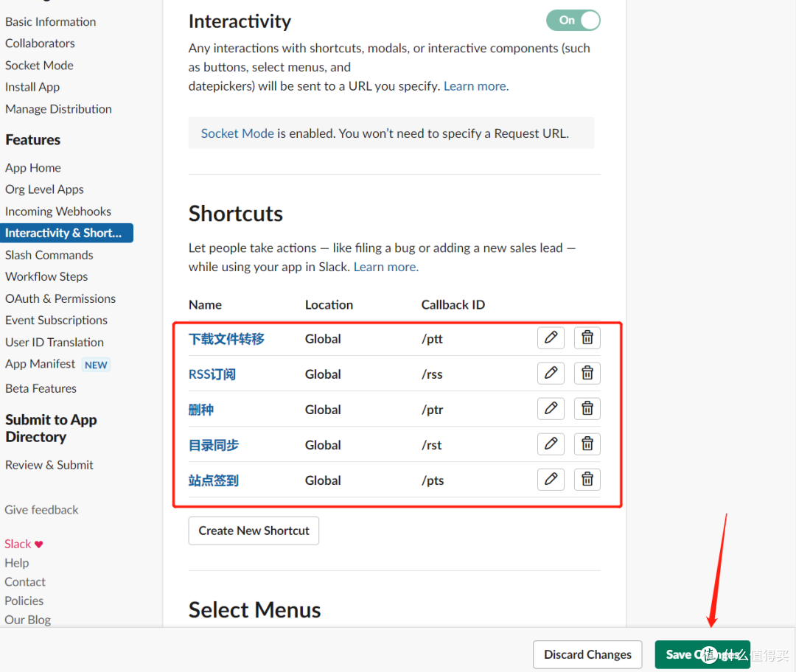Screen dimensions: 796x672
Task: Remove the 站点签到 shortcut via trash icon
Action: pyautogui.click(x=587, y=480)
